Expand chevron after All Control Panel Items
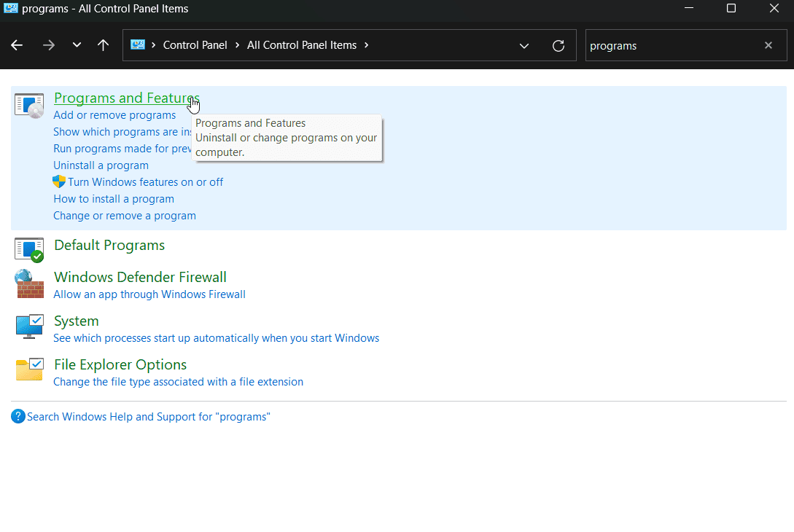Viewport: 794px width, 532px height. tap(366, 45)
